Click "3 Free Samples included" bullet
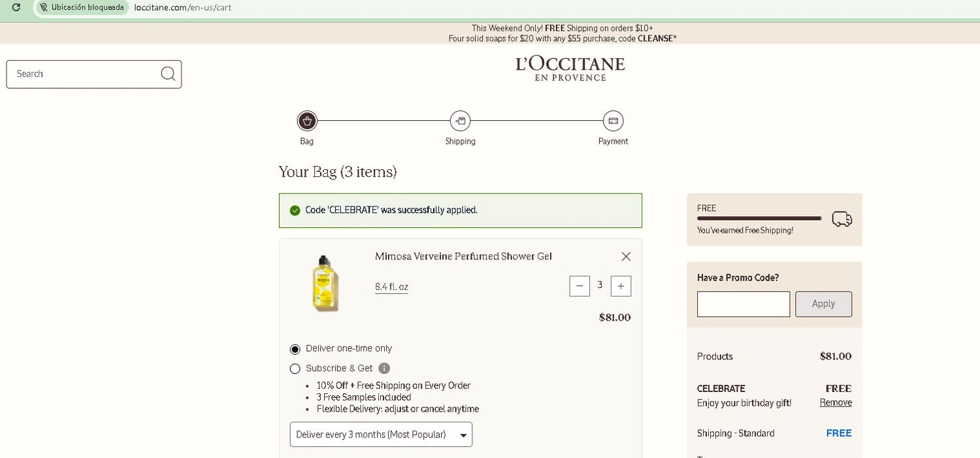 coord(364,397)
